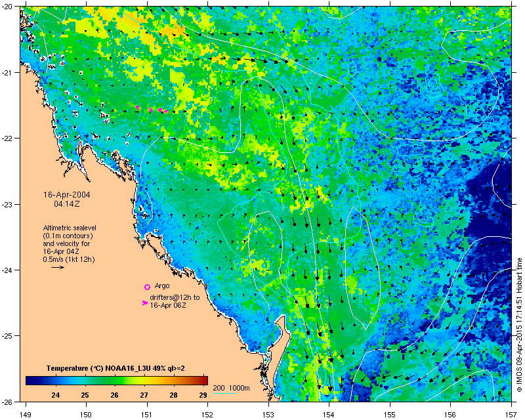Click the colorbar tick label 29

(203, 395)
